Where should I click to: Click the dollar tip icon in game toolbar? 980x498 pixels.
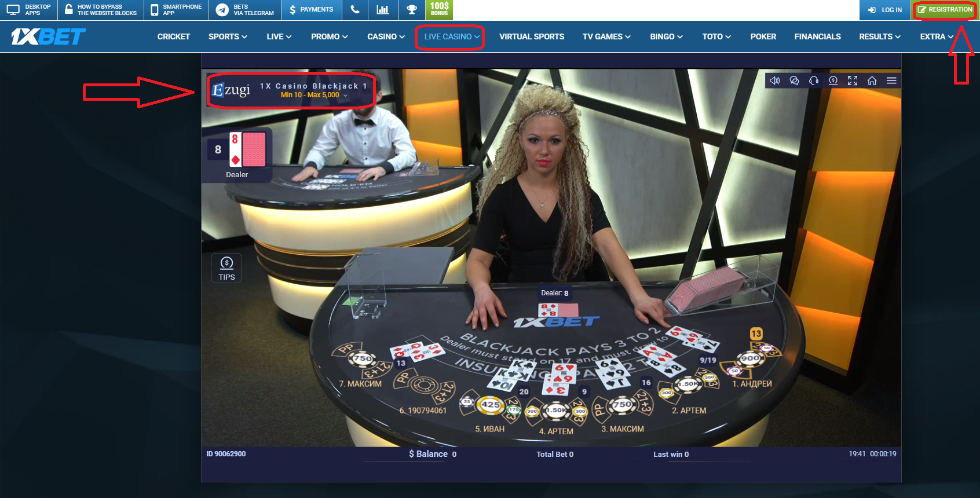tap(833, 80)
